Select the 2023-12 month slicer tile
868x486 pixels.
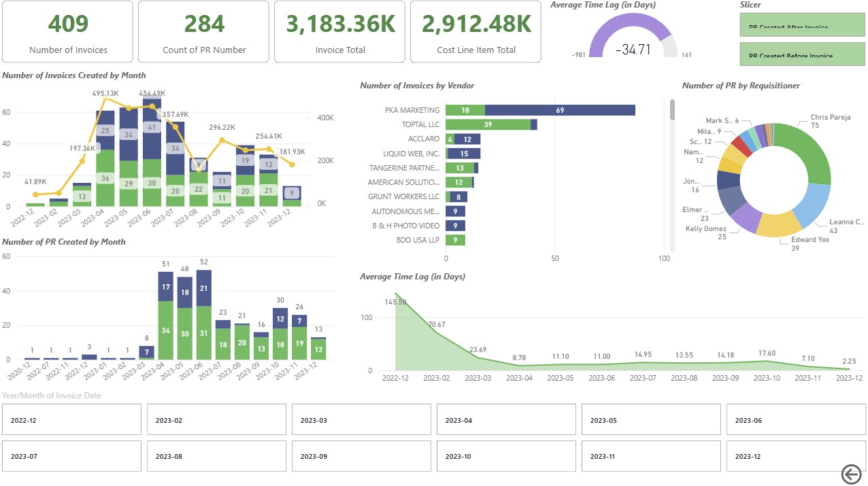point(796,456)
